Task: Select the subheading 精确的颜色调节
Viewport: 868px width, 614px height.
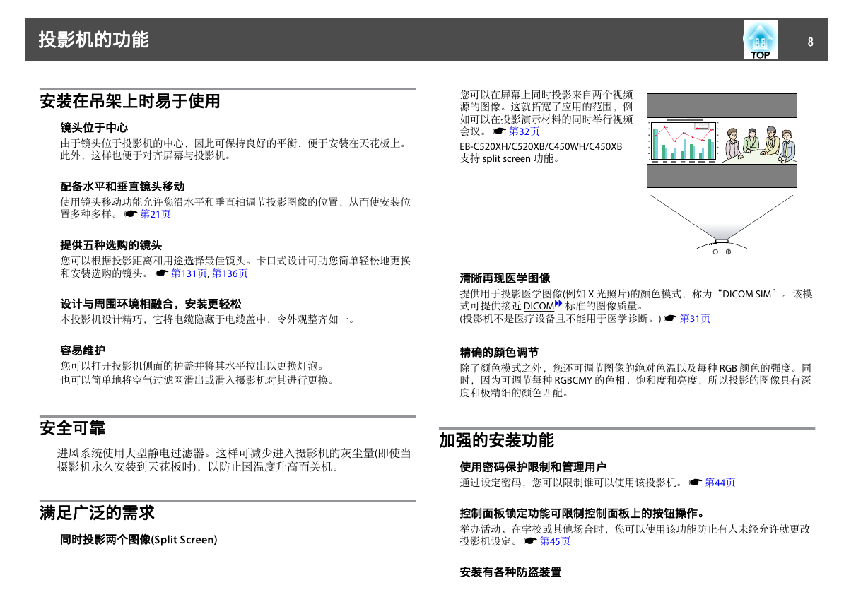Action: click(x=499, y=352)
